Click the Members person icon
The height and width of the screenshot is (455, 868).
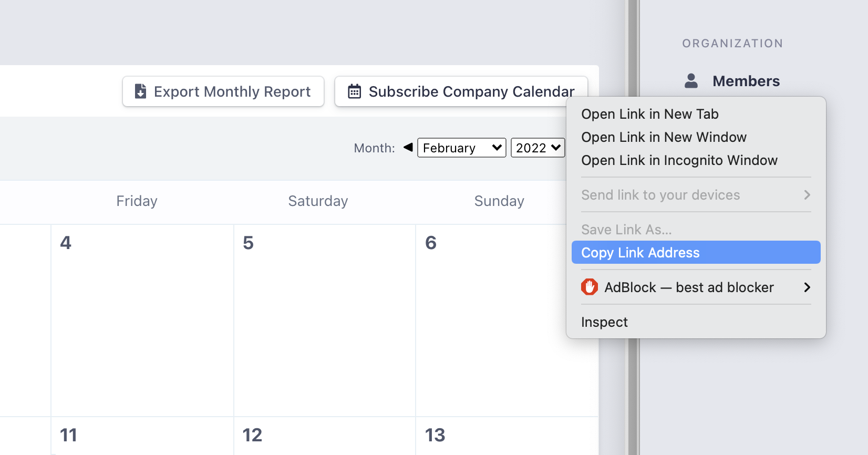691,81
